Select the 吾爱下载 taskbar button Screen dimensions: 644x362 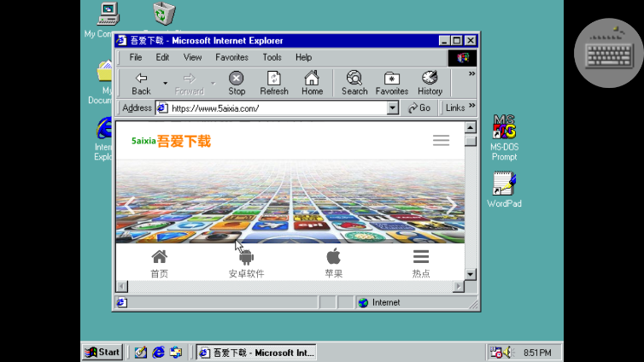(x=256, y=352)
